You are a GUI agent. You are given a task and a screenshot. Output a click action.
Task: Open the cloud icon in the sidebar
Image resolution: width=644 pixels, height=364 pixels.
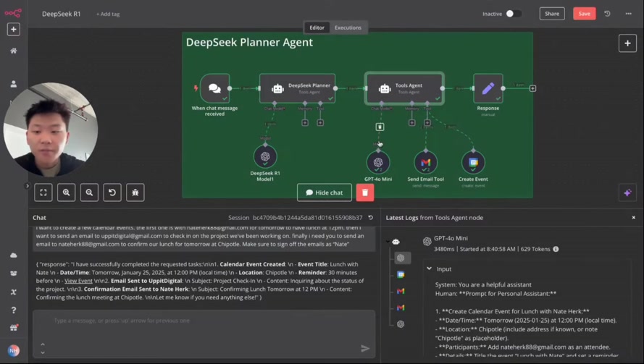(14, 255)
